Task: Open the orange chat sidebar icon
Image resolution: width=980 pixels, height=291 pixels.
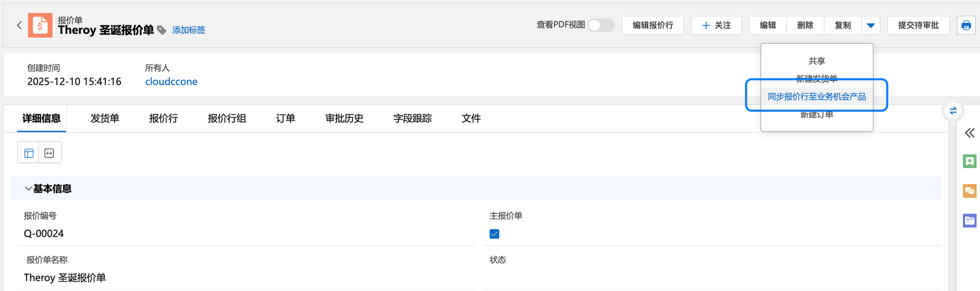Action: tap(969, 191)
